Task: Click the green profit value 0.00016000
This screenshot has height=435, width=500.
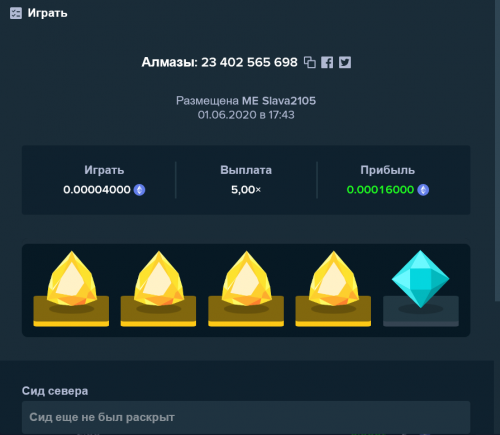Action: point(380,190)
